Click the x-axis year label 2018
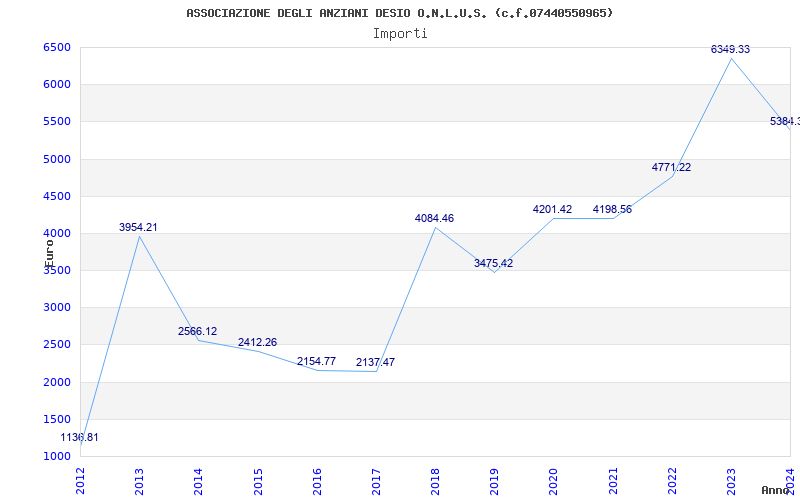This screenshot has height=500, width=800. 435,481
